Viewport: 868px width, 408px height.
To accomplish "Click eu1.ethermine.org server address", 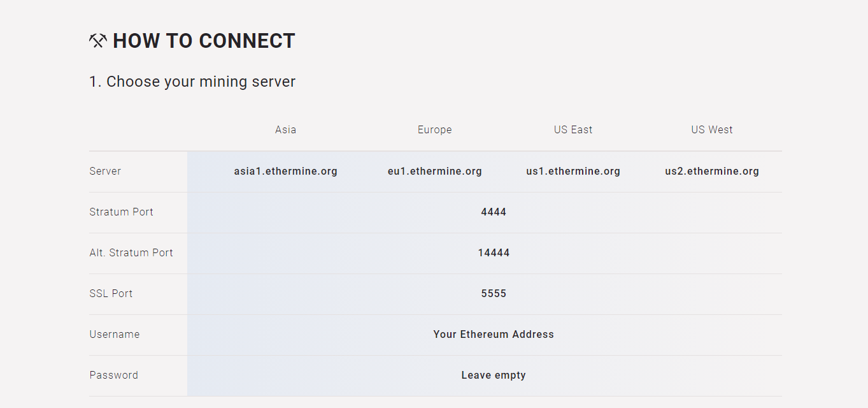I will coord(434,171).
